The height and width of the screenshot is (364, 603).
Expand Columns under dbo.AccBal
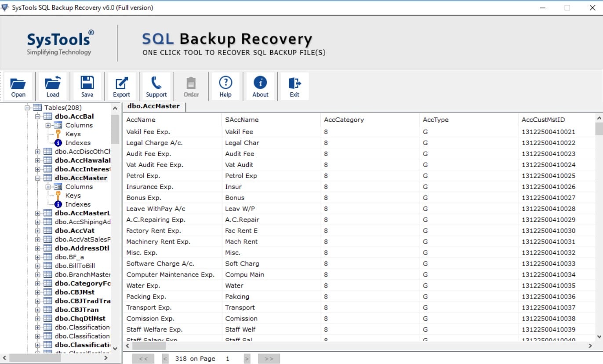coord(48,125)
